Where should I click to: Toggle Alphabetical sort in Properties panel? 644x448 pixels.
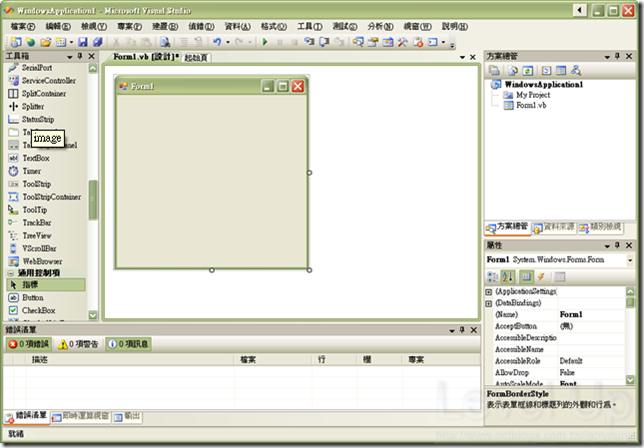tap(508, 277)
